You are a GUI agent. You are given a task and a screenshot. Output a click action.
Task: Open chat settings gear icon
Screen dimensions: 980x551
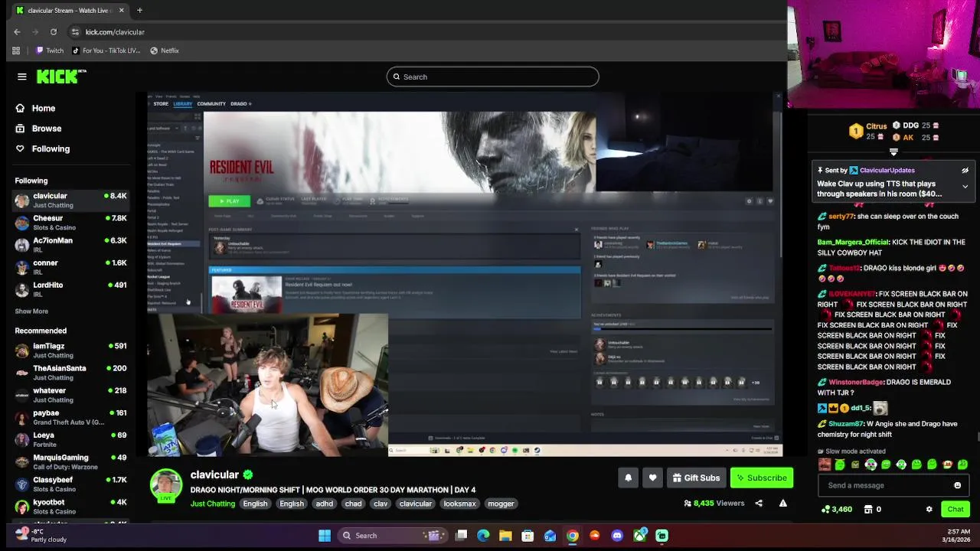point(929,509)
